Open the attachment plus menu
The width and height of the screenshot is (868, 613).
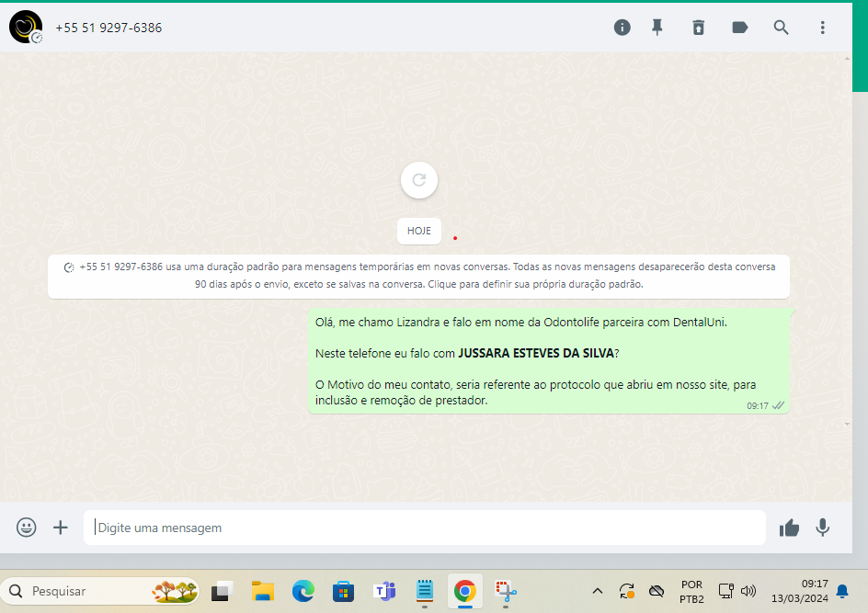pyautogui.click(x=61, y=528)
